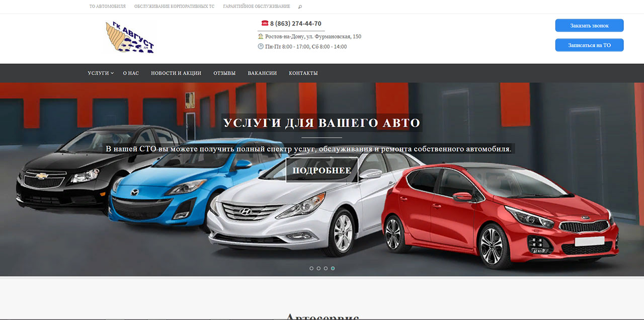This screenshot has width=644, height=320.
Task: Click the search magnifier icon
Action: pos(300,7)
